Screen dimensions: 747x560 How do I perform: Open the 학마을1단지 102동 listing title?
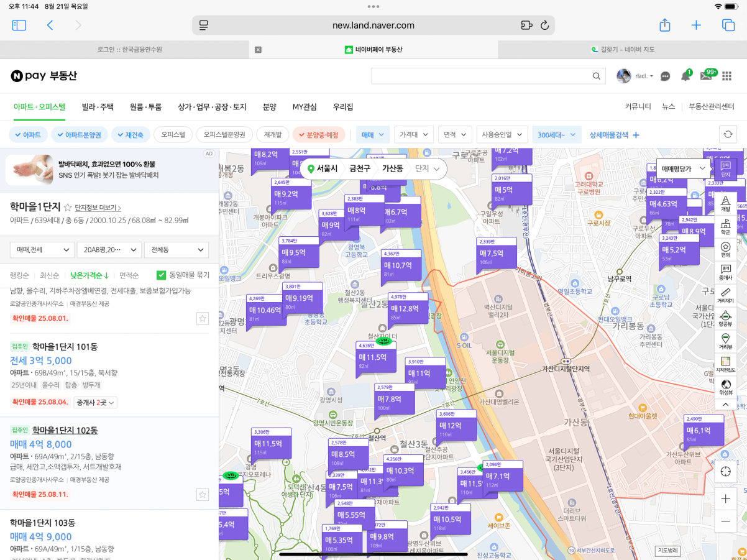[x=65, y=430]
